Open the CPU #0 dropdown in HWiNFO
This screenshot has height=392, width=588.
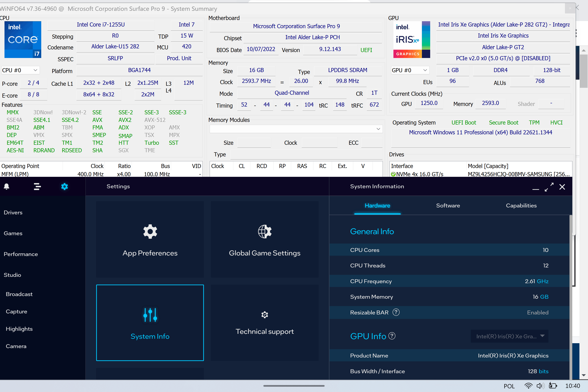pos(20,70)
